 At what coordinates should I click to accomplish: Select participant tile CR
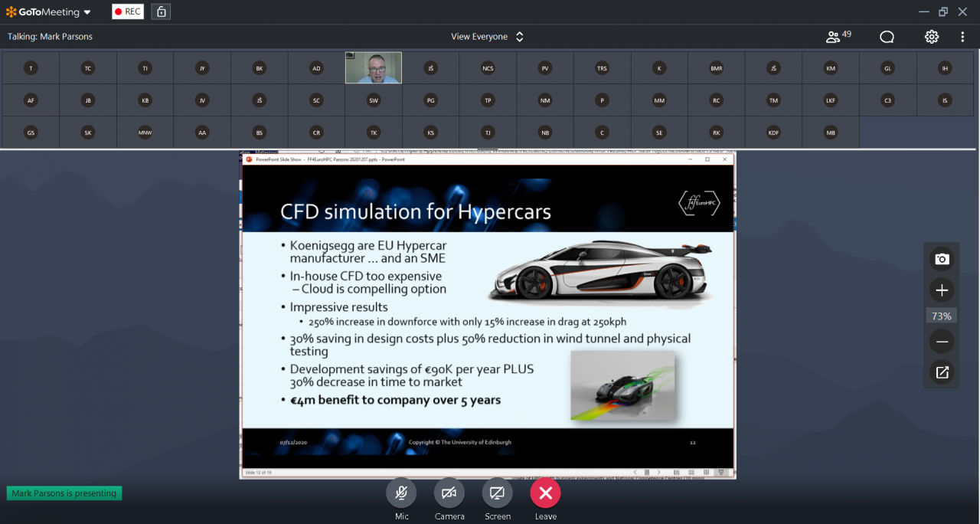[316, 133]
